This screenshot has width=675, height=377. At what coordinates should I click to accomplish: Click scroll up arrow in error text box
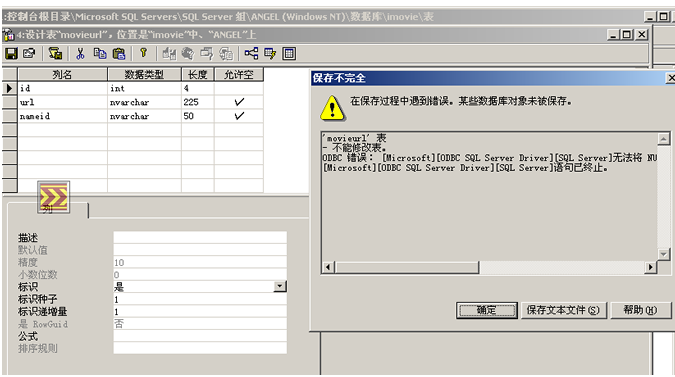point(663,139)
